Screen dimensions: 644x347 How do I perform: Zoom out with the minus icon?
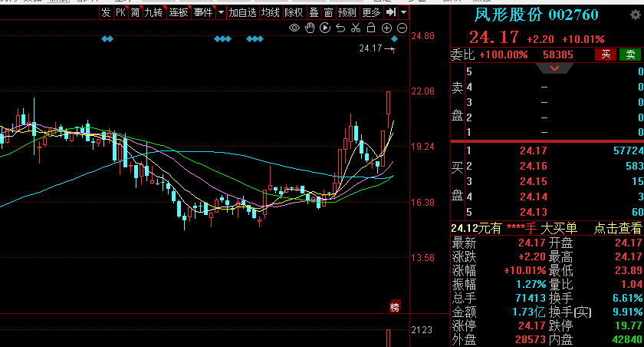[402, 28]
